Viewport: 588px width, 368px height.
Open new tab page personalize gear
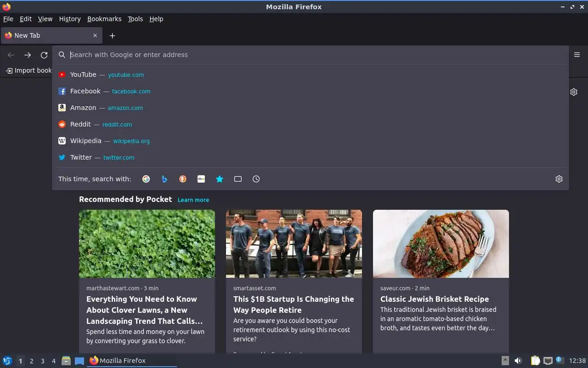[574, 92]
